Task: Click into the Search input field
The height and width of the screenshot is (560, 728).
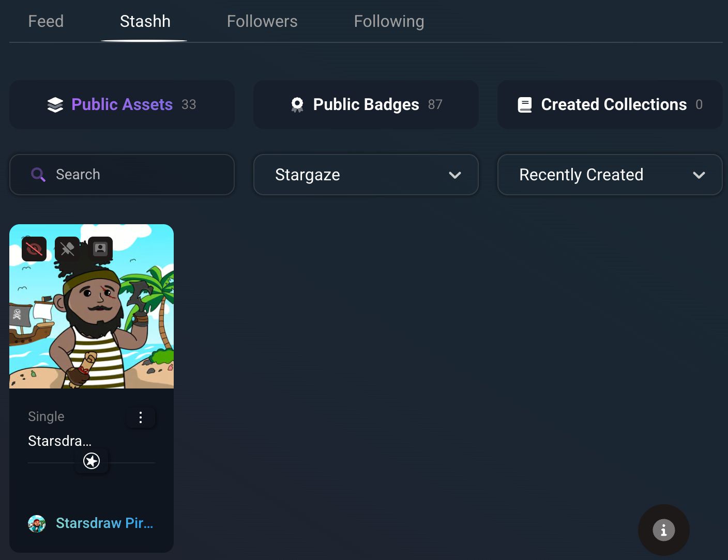Action: (122, 175)
